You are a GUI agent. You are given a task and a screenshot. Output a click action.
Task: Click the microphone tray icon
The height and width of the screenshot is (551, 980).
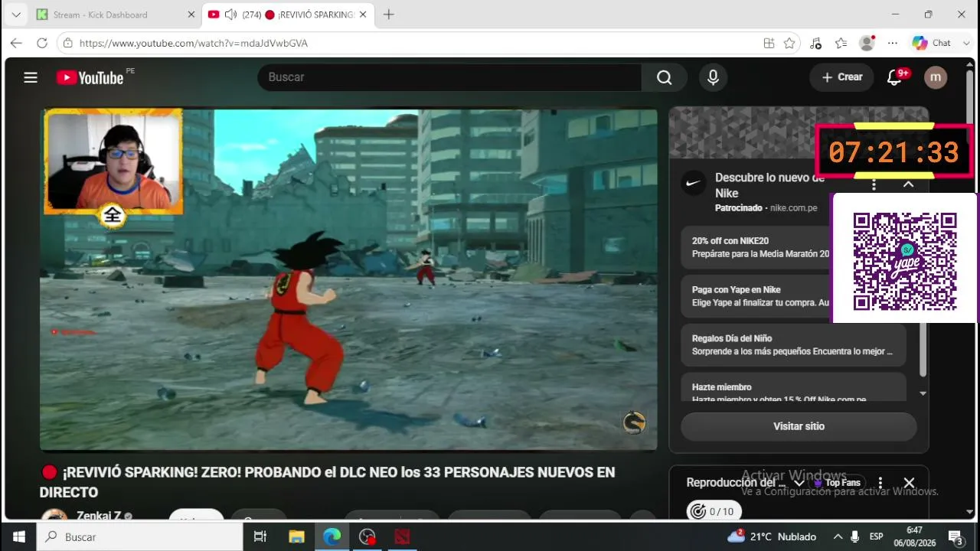click(855, 536)
